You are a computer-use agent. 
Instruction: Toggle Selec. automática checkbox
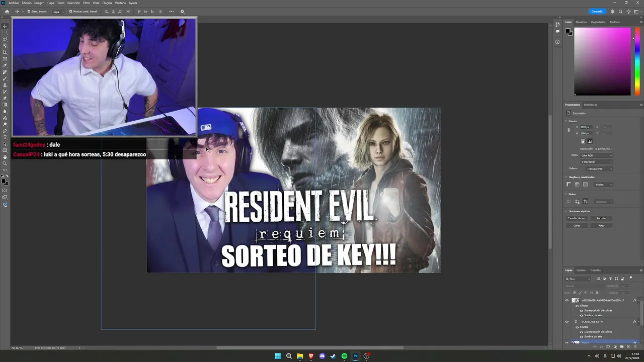(x=29, y=12)
